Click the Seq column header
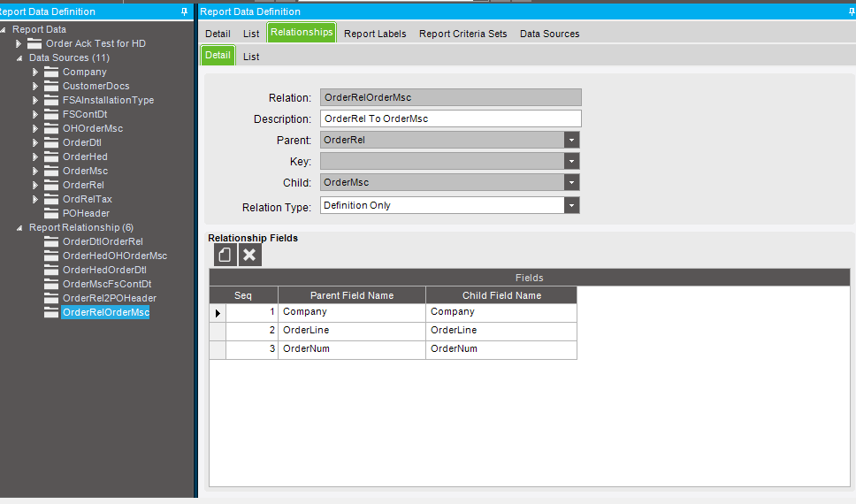Viewport: 856px width, 504px height. tap(243, 295)
